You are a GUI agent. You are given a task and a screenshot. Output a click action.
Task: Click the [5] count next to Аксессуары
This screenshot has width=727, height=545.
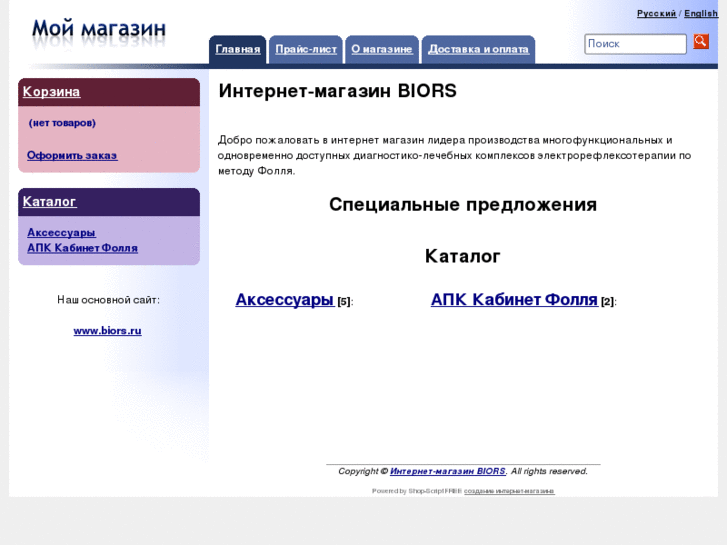click(344, 301)
